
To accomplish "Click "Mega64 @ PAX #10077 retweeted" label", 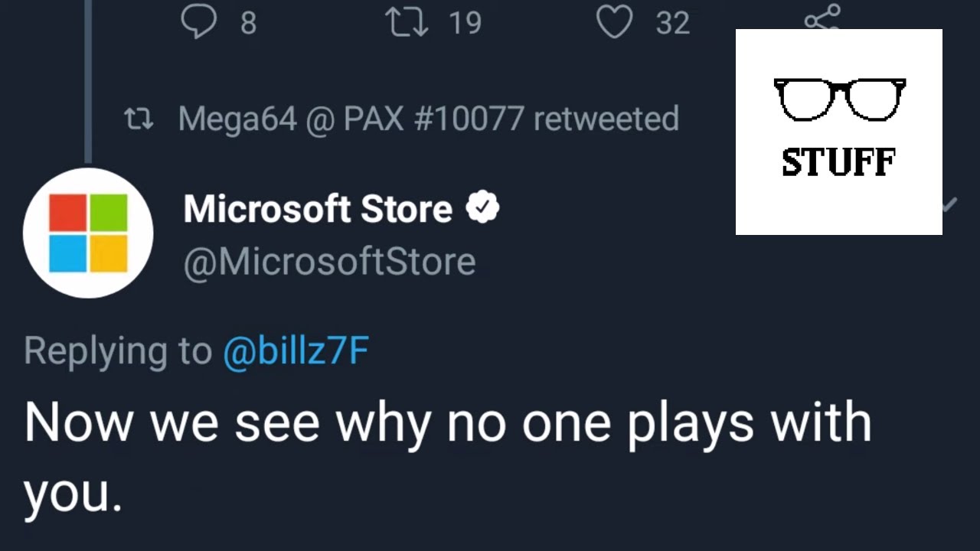I will coord(428,119).
